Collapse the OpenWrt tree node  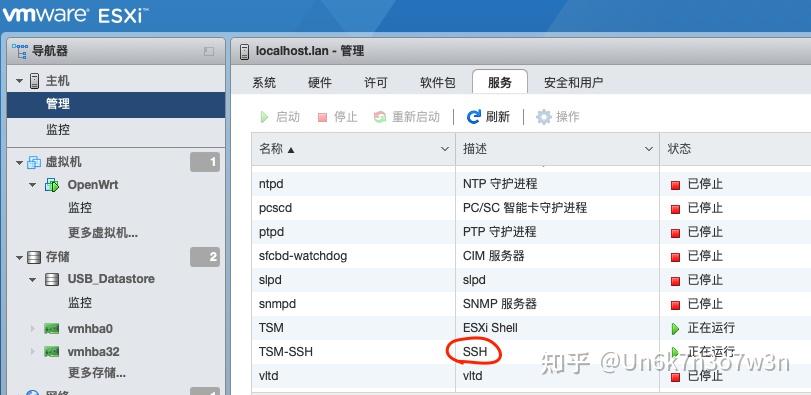click(x=33, y=185)
